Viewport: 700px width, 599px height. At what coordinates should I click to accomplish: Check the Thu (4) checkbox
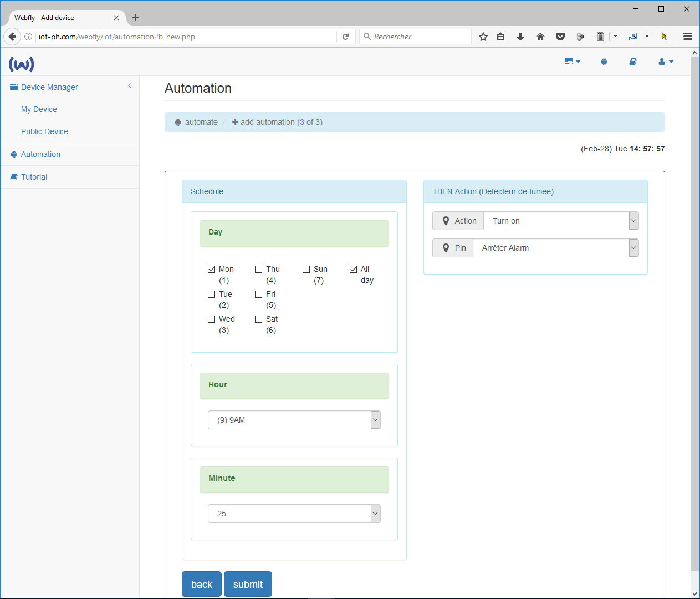click(x=258, y=269)
